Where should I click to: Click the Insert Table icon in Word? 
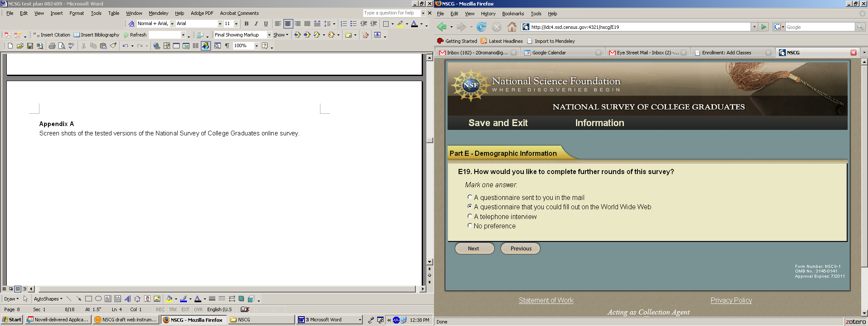(x=176, y=46)
